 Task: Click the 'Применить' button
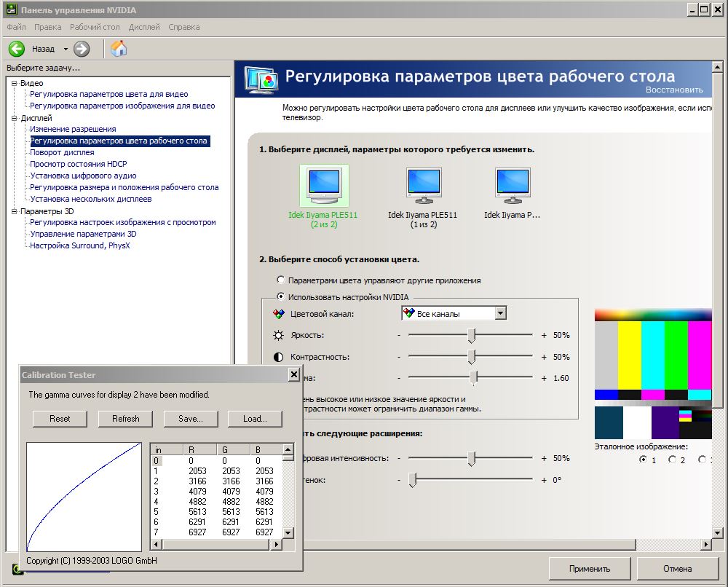[590, 568]
